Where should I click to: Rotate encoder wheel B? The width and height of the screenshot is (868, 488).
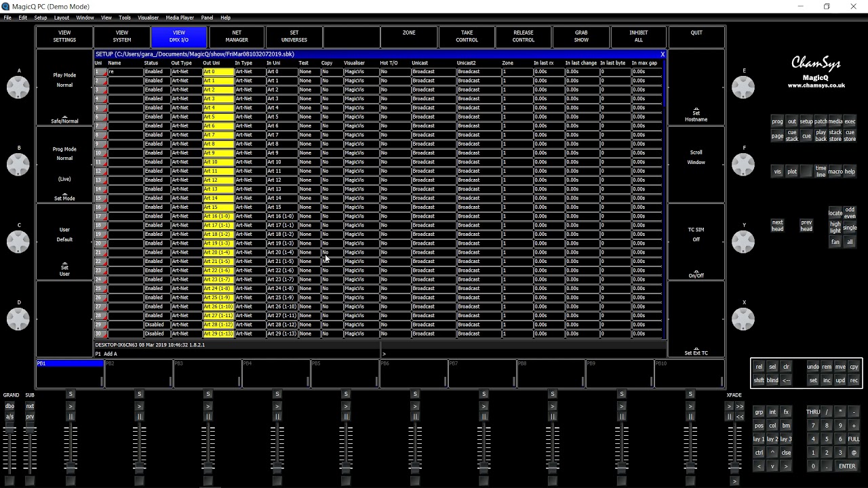[x=18, y=164]
